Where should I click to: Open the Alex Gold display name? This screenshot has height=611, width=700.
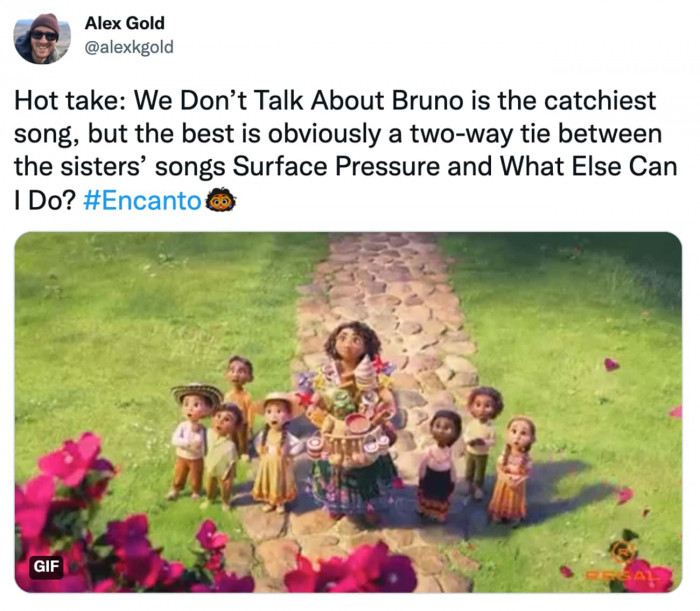[x=125, y=23]
